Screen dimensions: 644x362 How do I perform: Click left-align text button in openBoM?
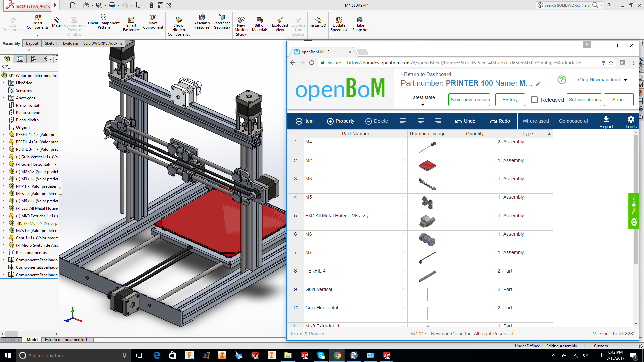click(403, 121)
